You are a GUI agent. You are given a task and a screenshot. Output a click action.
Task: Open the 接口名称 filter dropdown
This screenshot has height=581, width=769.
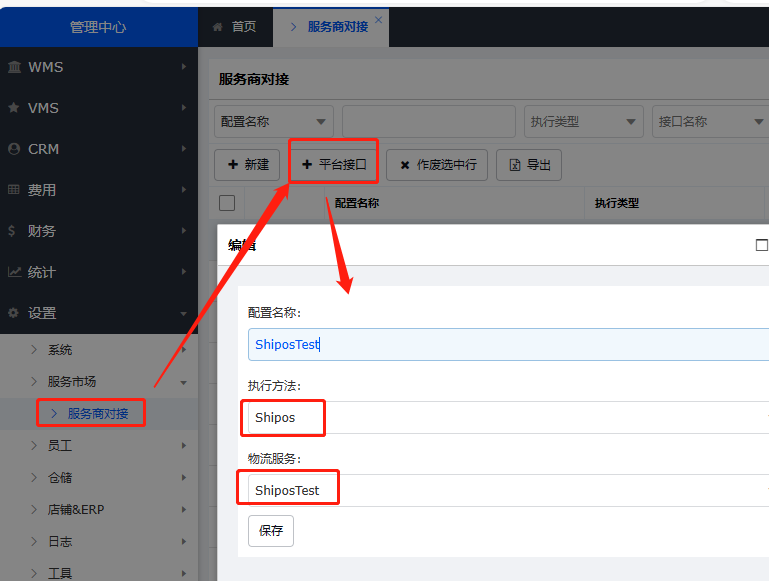coord(711,122)
